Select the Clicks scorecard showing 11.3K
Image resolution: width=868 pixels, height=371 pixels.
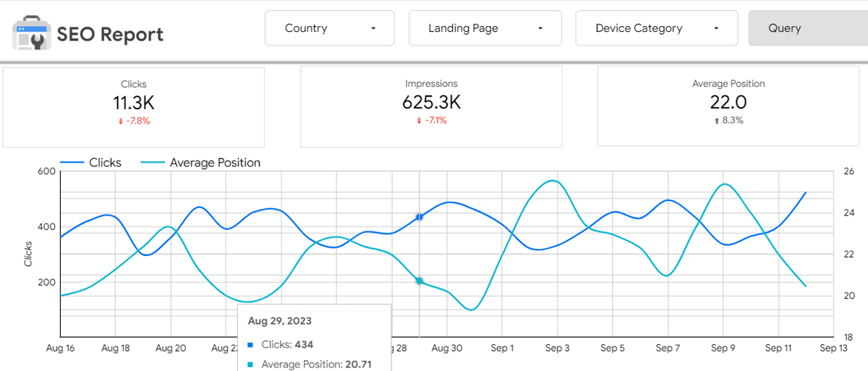click(x=134, y=107)
